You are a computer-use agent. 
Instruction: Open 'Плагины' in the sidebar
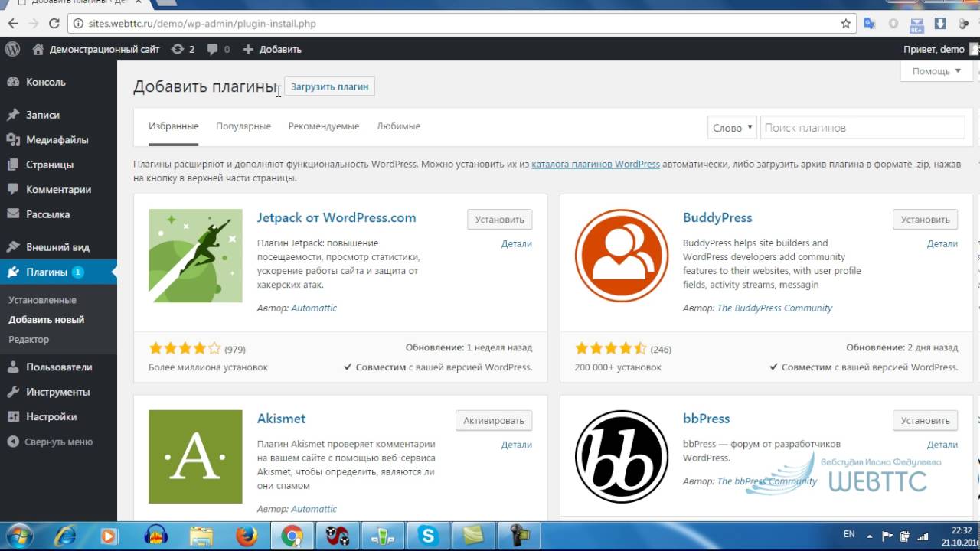58,272
